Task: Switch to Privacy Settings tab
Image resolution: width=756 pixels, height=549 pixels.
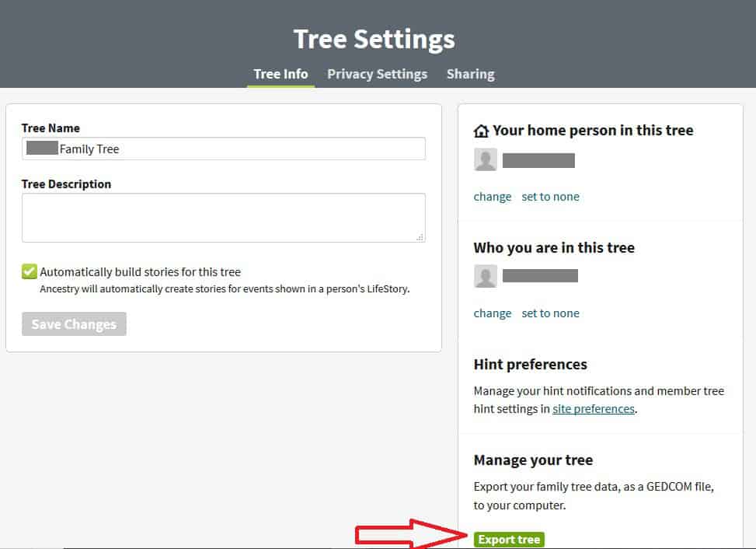Action: pos(377,75)
